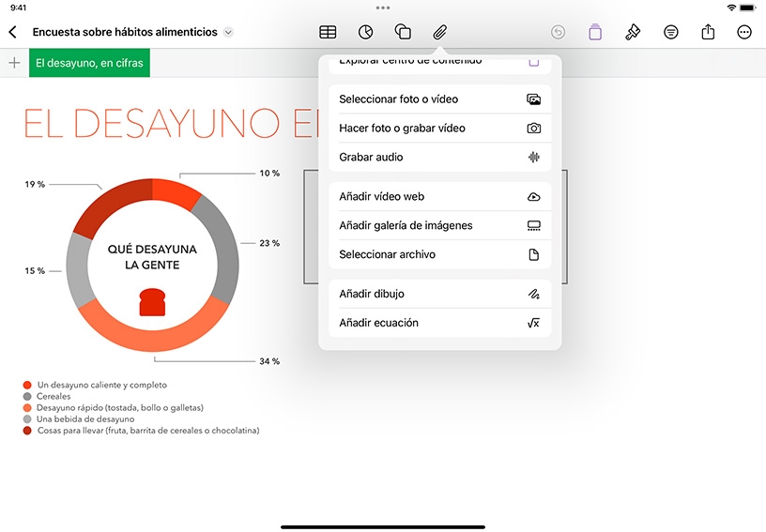Image resolution: width=766 pixels, height=532 pixels.
Task: Open the More options ellipsis menu
Action: pos(744,32)
